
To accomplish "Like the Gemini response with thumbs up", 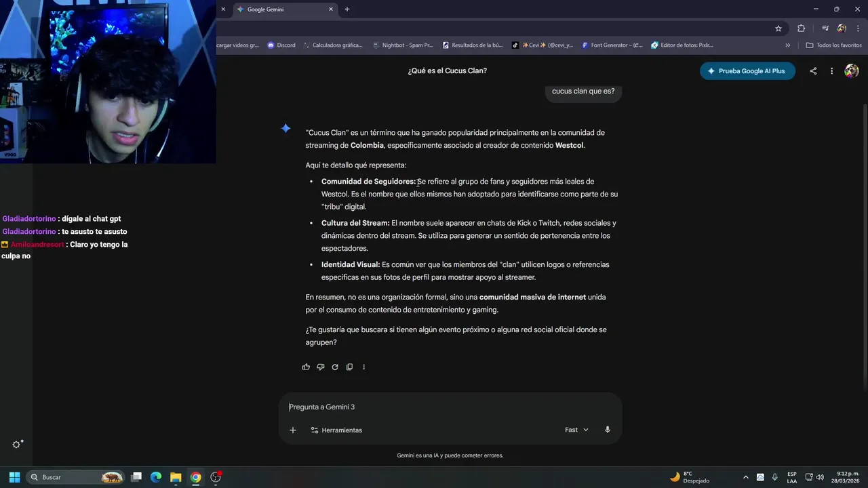I will [306, 367].
